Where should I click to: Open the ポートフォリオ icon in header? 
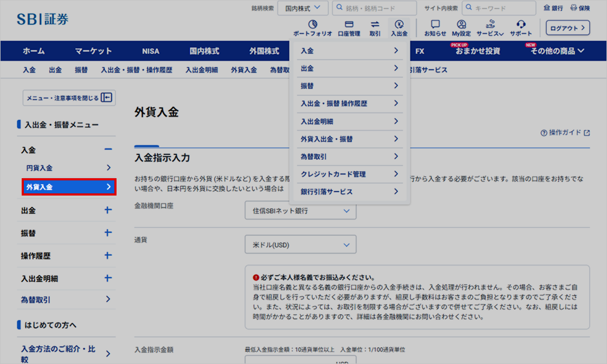313,25
